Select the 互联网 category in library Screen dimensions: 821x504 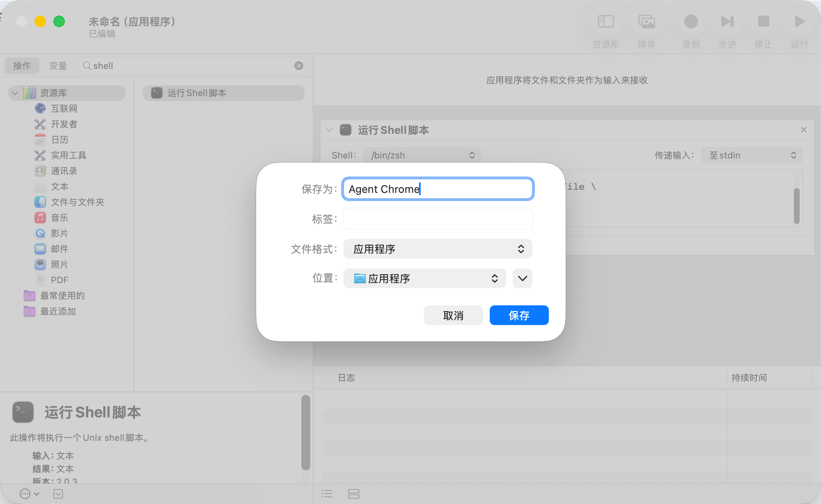(x=64, y=108)
